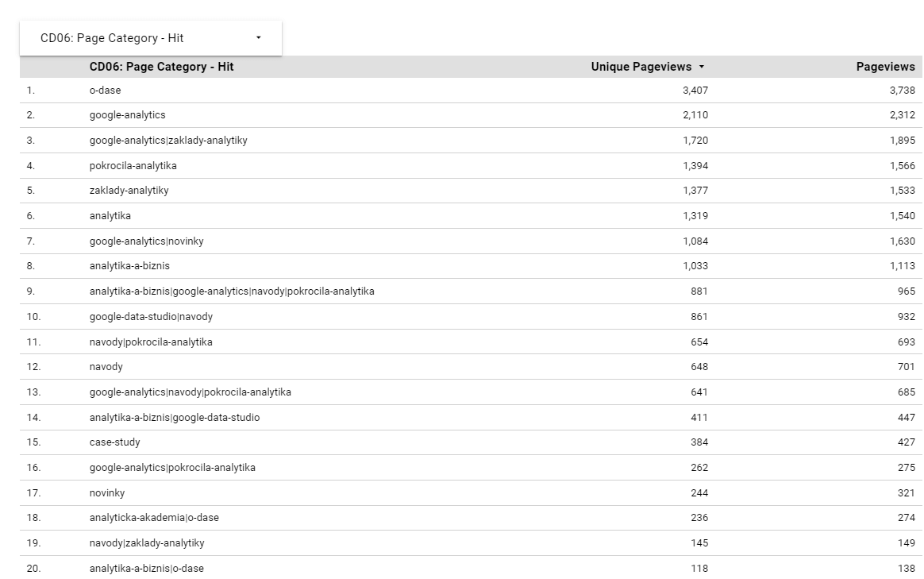Click unique pageviews value 1,319
This screenshot has width=924, height=579.
(x=695, y=216)
